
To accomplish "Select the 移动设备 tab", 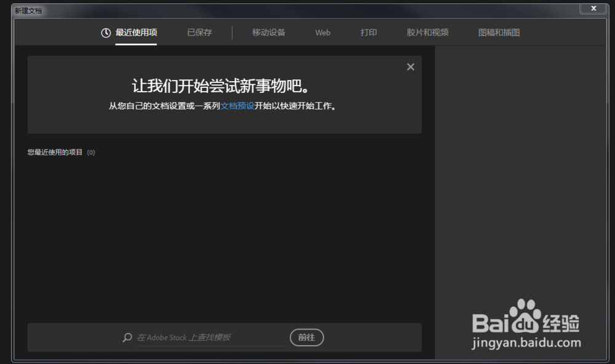I will coord(269,33).
